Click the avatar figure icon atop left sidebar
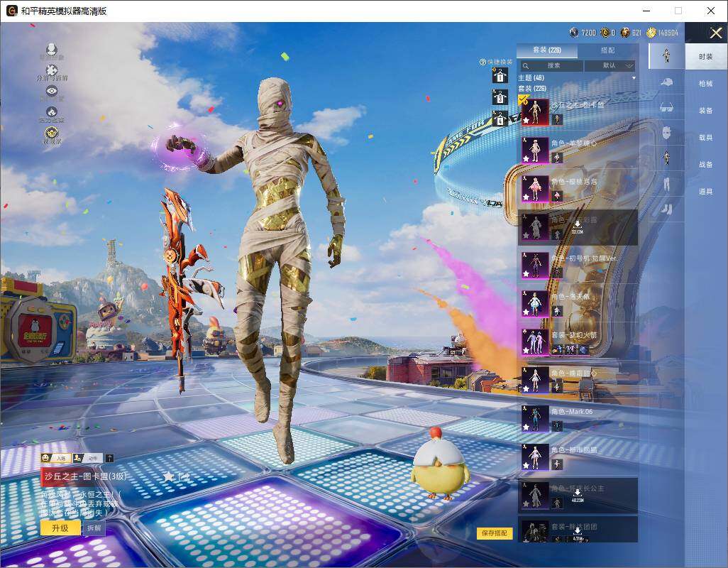 point(52,49)
